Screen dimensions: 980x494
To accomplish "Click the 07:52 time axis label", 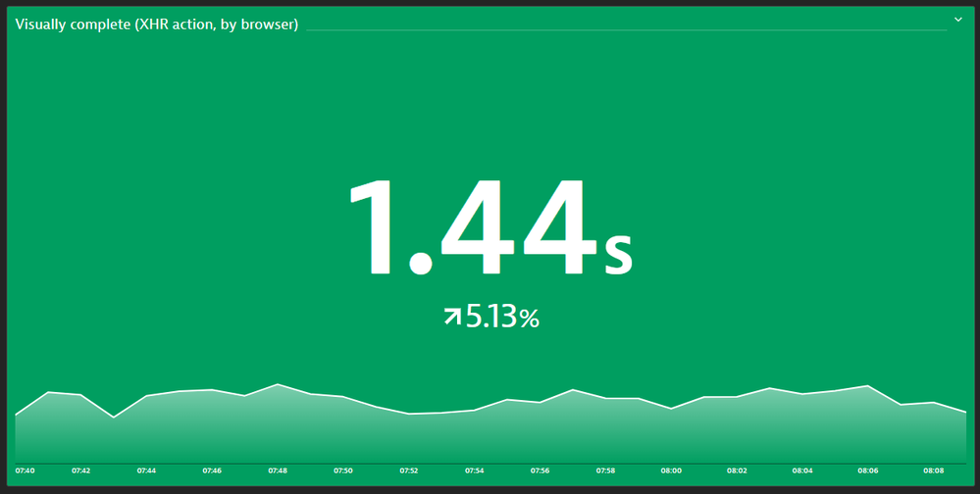I will click(x=409, y=470).
